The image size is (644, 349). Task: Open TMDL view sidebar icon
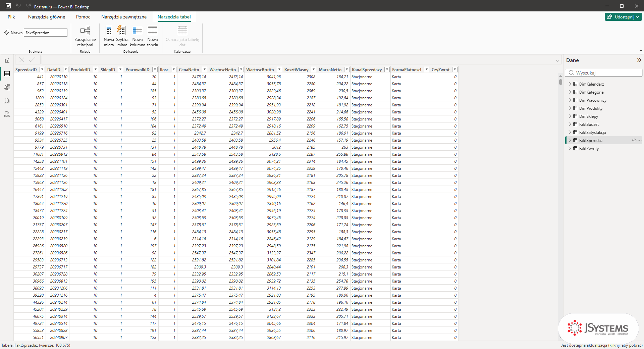[7, 114]
